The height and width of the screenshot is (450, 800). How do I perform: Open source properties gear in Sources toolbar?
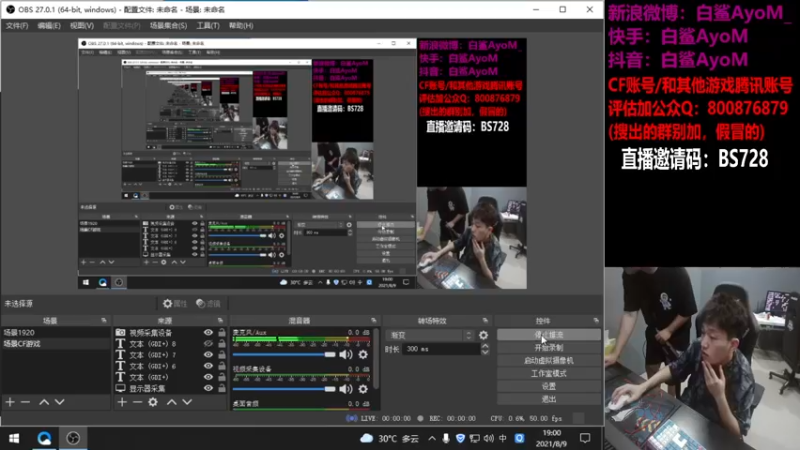click(153, 402)
